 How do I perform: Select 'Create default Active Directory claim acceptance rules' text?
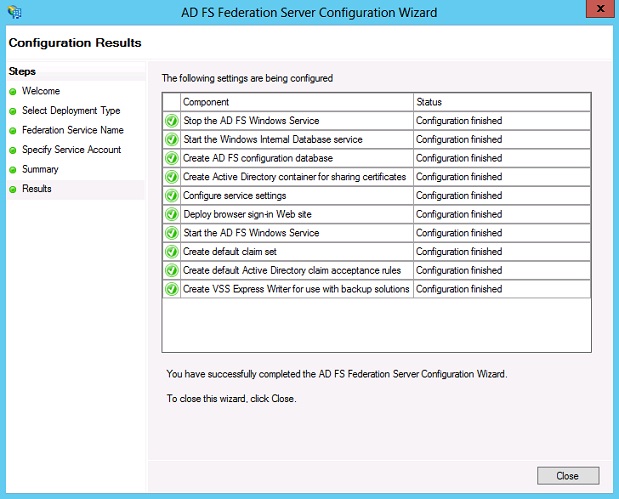coord(292,270)
